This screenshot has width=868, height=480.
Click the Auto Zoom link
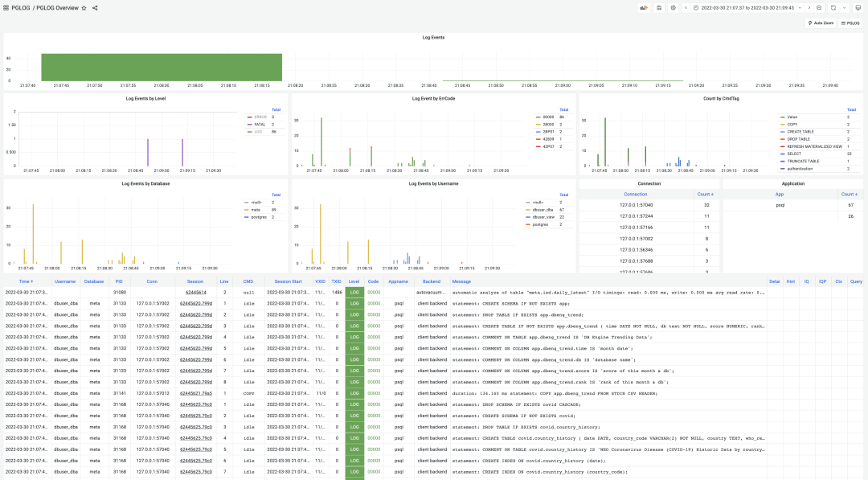tap(820, 23)
